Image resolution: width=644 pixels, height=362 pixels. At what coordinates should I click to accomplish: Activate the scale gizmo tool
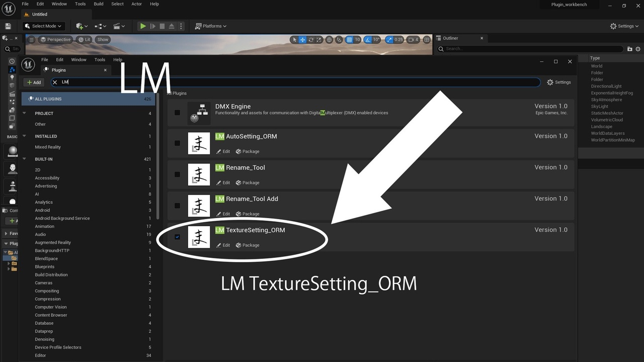click(x=319, y=40)
